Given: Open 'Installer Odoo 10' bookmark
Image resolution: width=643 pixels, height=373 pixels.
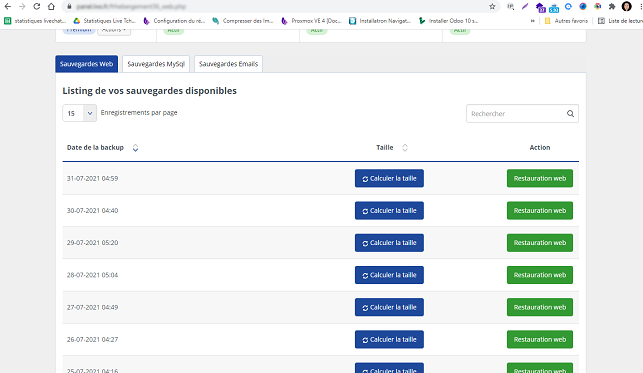Looking at the screenshot, I should 449,20.
